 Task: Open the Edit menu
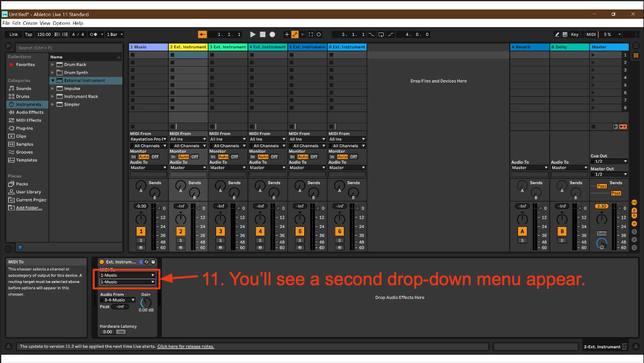click(16, 24)
